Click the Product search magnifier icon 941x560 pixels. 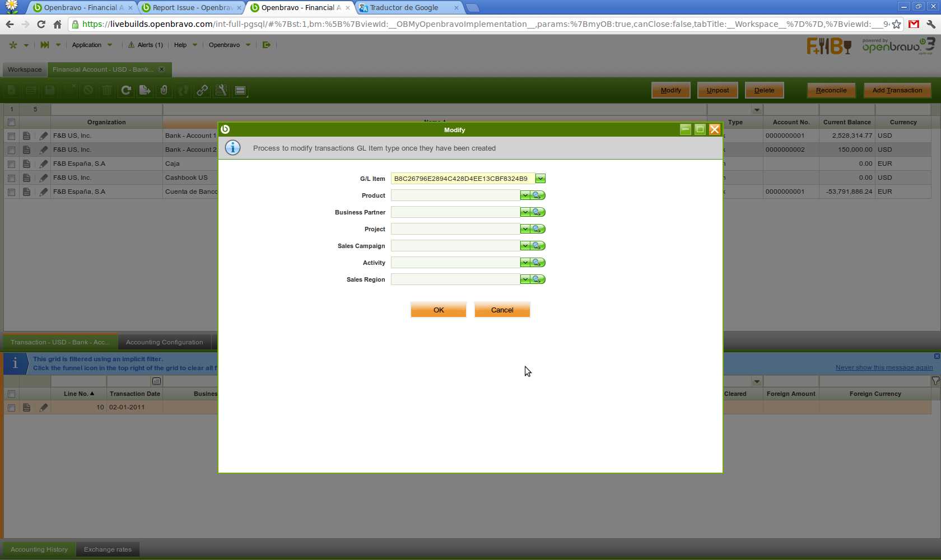point(538,195)
